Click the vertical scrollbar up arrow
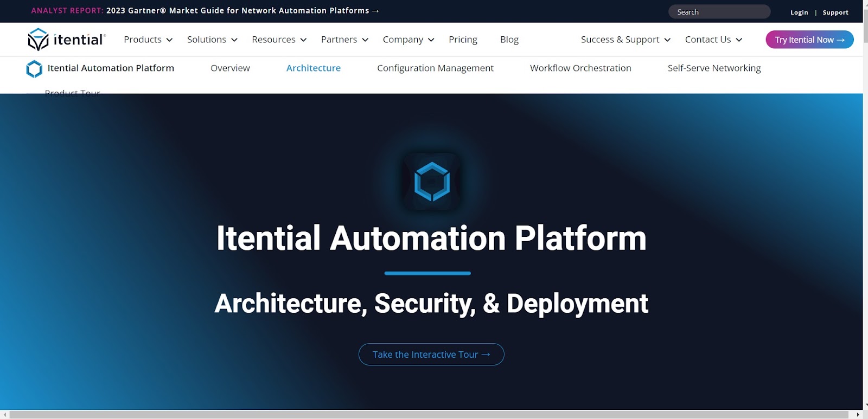 pos(865,4)
